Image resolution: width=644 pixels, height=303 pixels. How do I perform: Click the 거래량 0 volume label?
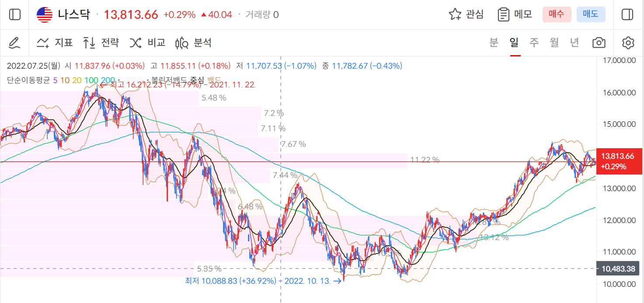click(x=262, y=14)
